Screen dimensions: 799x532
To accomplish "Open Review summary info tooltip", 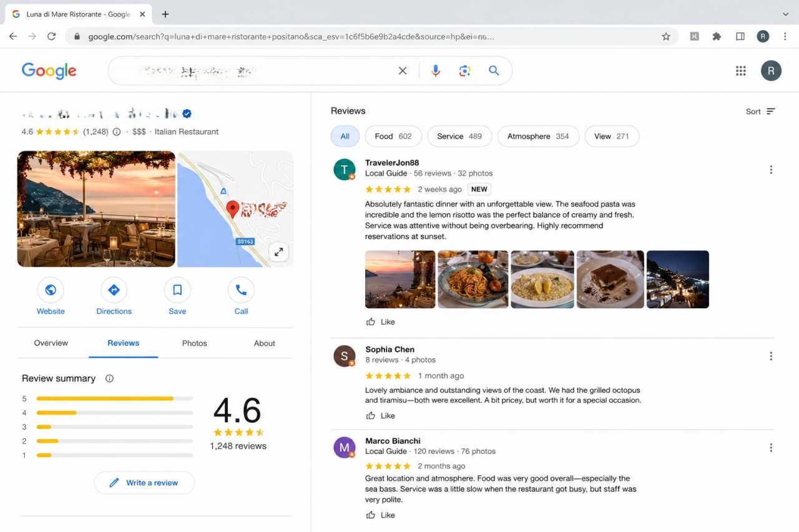I will pyautogui.click(x=109, y=379).
